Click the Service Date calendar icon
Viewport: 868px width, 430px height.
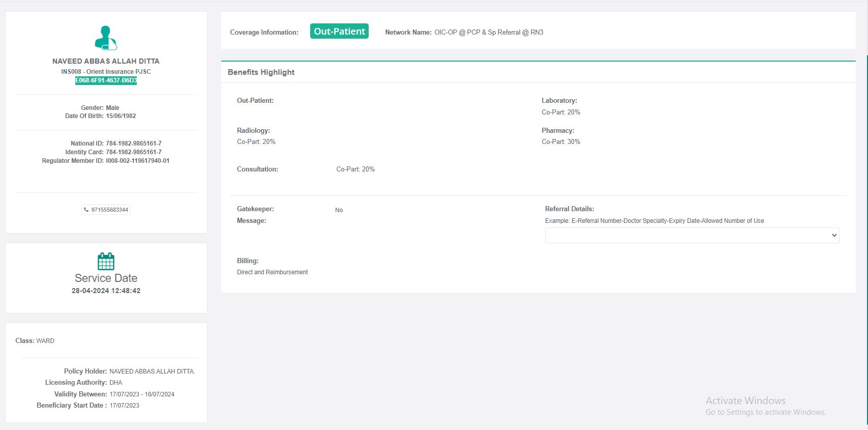pyautogui.click(x=106, y=261)
